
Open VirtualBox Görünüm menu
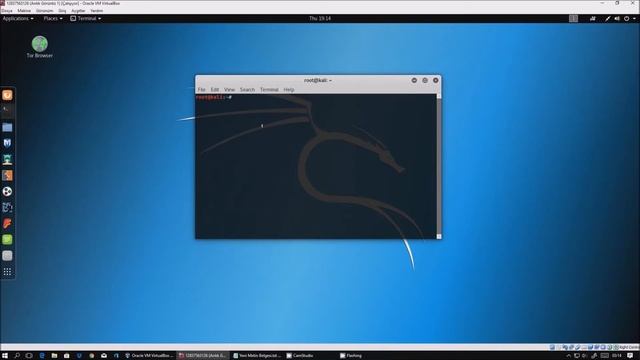(44, 11)
